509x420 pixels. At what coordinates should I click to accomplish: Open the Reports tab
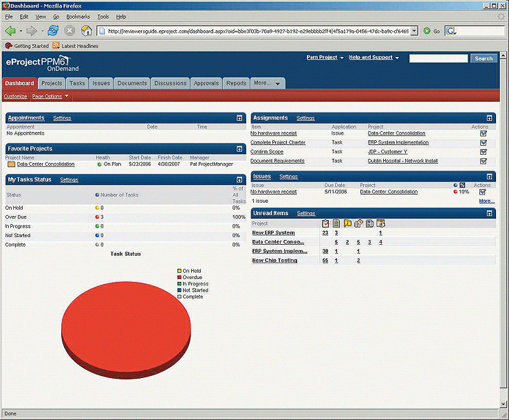click(x=237, y=83)
